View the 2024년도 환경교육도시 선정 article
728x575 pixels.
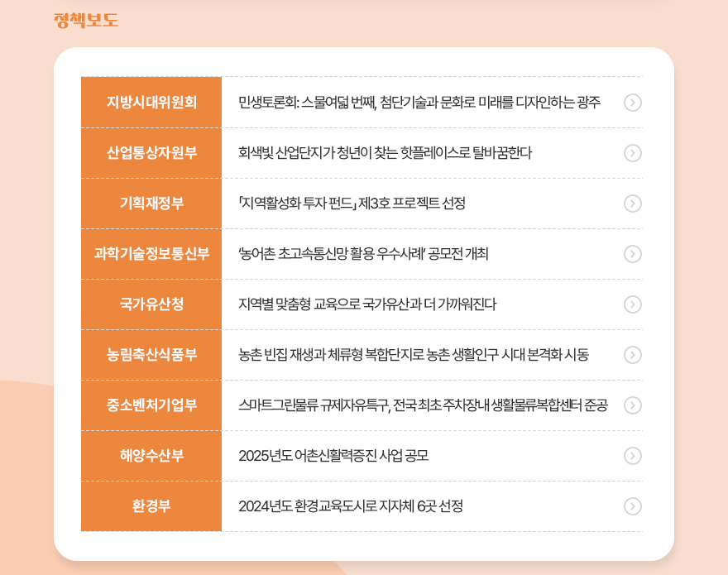click(x=350, y=506)
